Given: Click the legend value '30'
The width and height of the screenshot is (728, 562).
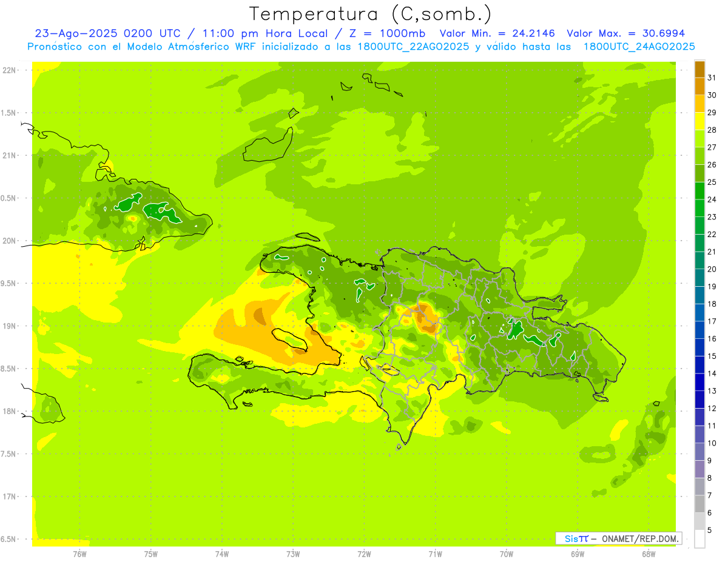Looking at the screenshot, I should (712, 95).
